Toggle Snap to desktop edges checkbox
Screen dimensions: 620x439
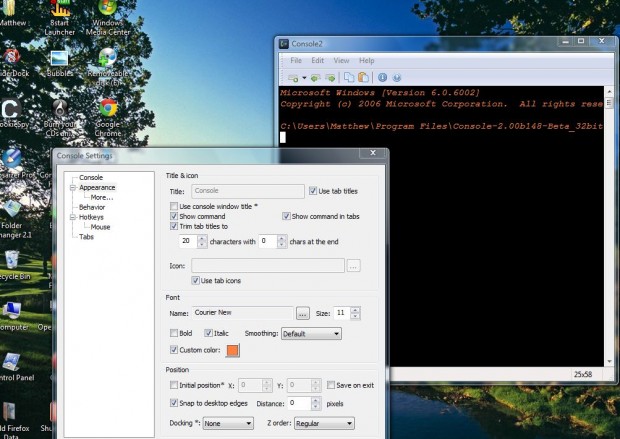click(x=174, y=403)
